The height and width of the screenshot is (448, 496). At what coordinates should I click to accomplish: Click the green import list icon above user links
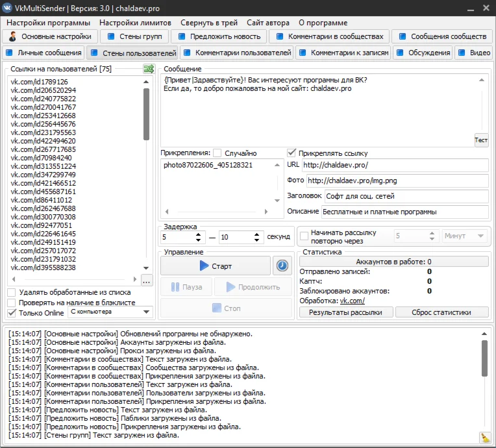(x=148, y=69)
